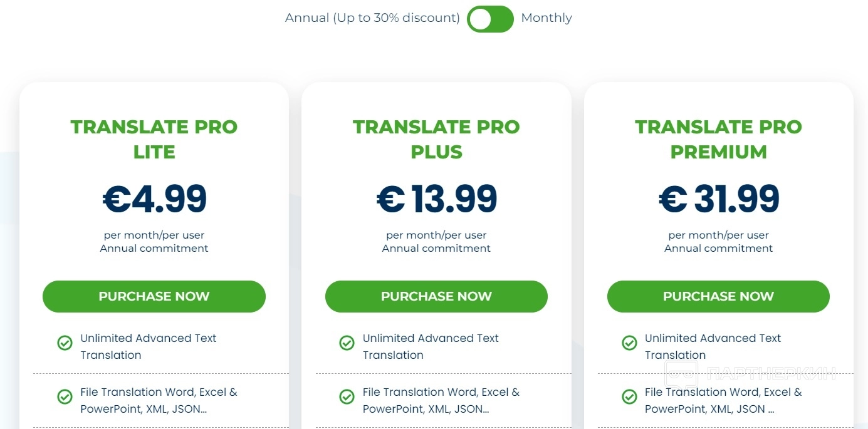This screenshot has height=429, width=868.
Task: Click Lite plan Unlimited Text Translation checkmark icon
Action: tap(65, 343)
